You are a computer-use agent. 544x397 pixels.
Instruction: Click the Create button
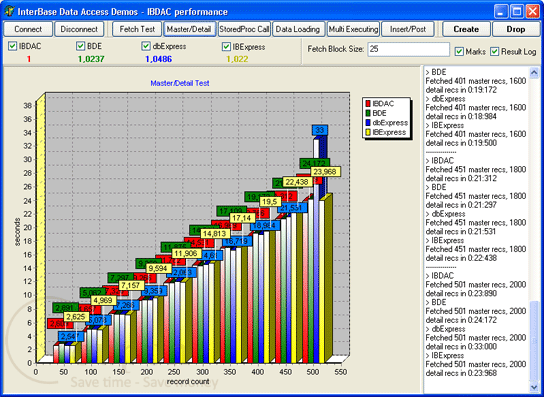point(466,29)
